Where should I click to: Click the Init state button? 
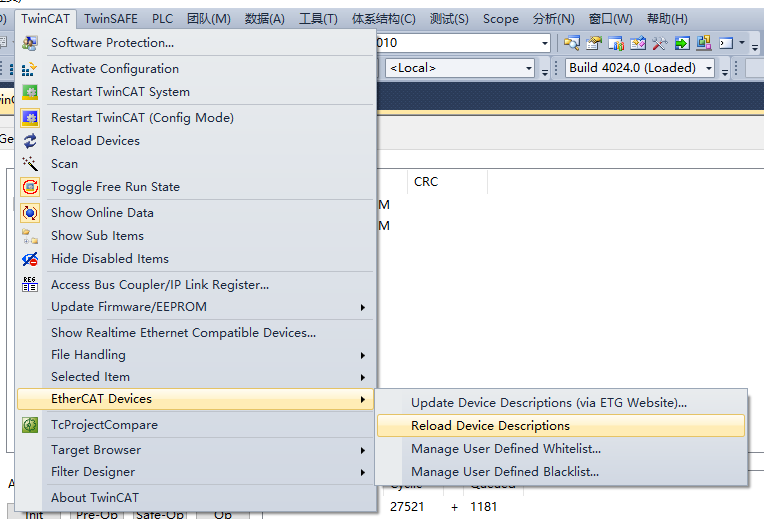click(x=34, y=515)
